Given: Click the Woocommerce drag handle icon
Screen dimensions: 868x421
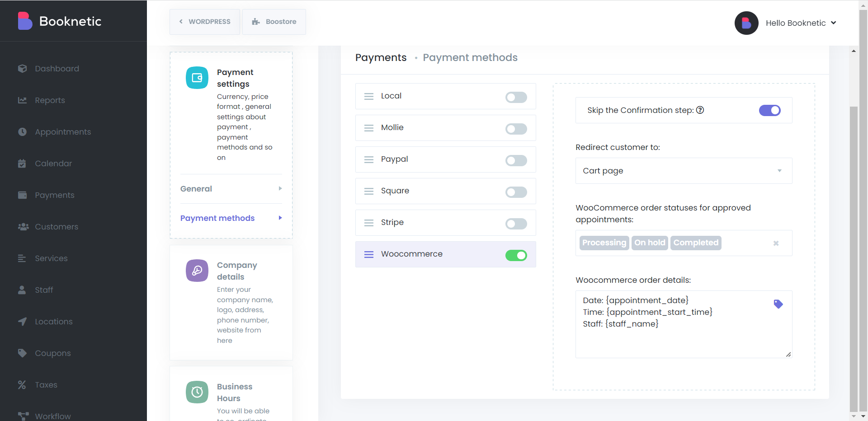Looking at the screenshot, I should click(x=369, y=254).
